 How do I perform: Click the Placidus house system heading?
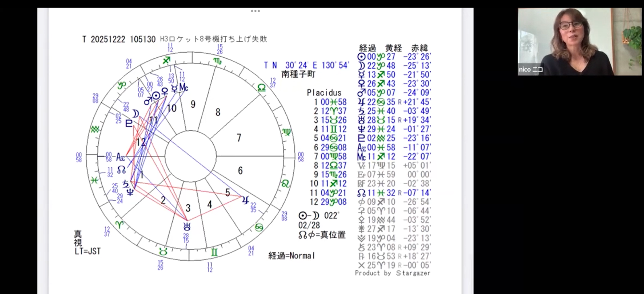click(324, 93)
